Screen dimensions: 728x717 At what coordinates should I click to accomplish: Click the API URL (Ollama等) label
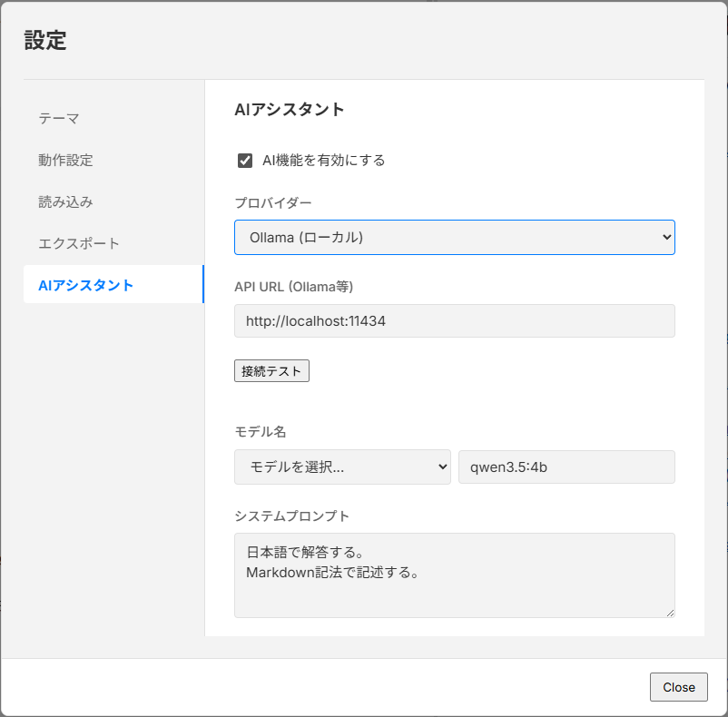pyautogui.click(x=294, y=287)
